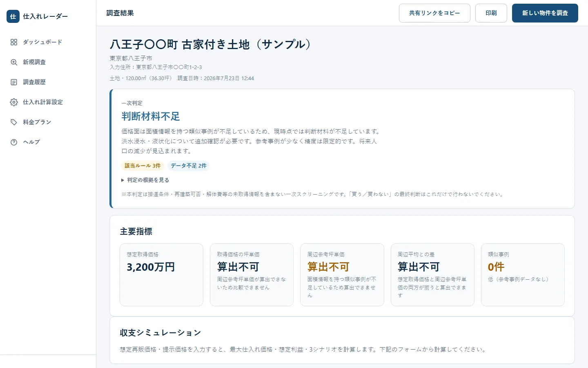This screenshot has width=588, height=368.
Task: Click the ヘルプ question mark icon
Action: [x=14, y=142]
